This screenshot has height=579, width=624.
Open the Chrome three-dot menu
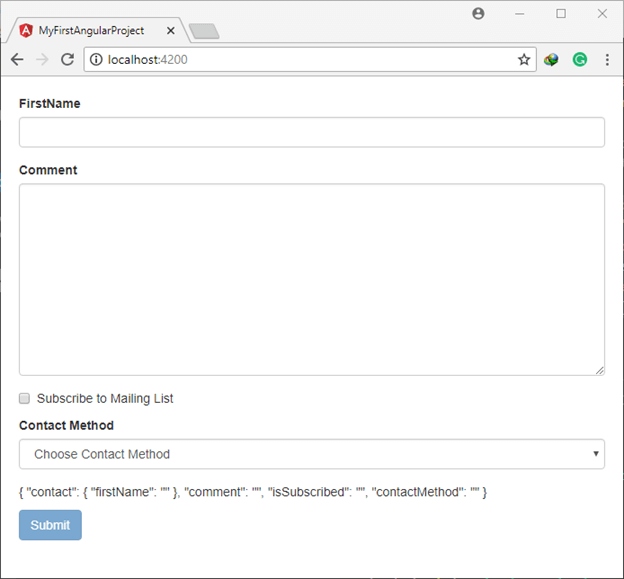607,60
